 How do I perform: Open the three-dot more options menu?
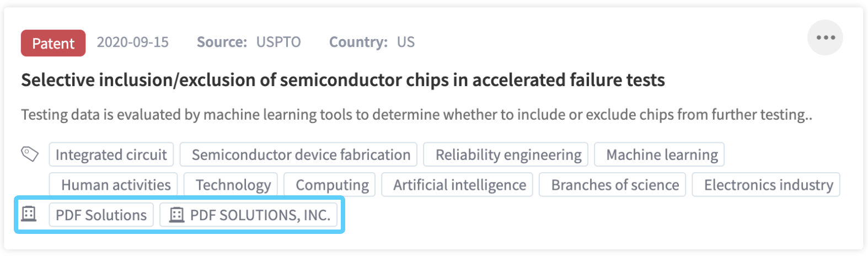click(825, 38)
